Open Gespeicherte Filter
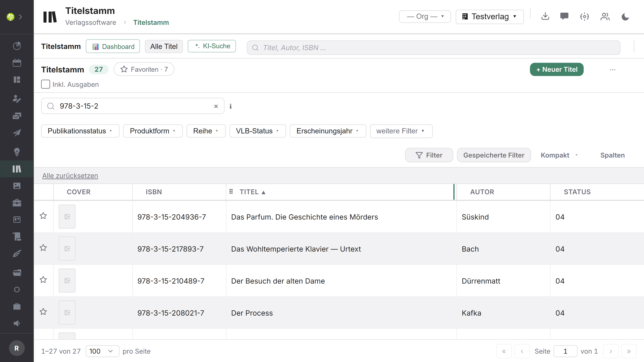 494,155
